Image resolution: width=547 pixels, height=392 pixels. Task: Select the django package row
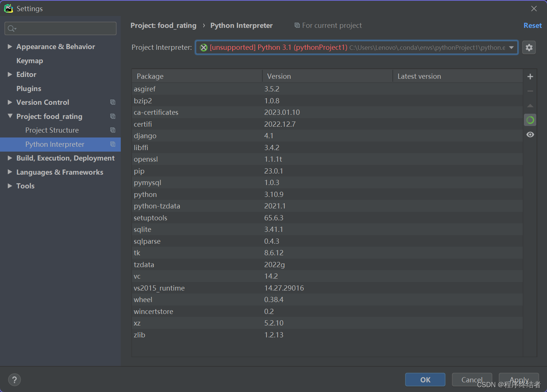pos(327,136)
